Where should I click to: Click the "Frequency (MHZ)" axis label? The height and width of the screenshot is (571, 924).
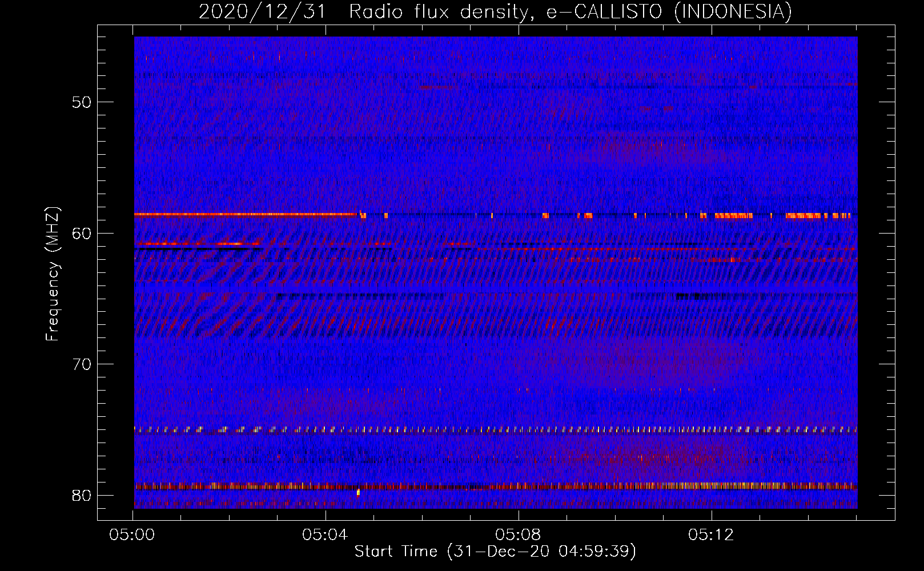pyautogui.click(x=52, y=274)
